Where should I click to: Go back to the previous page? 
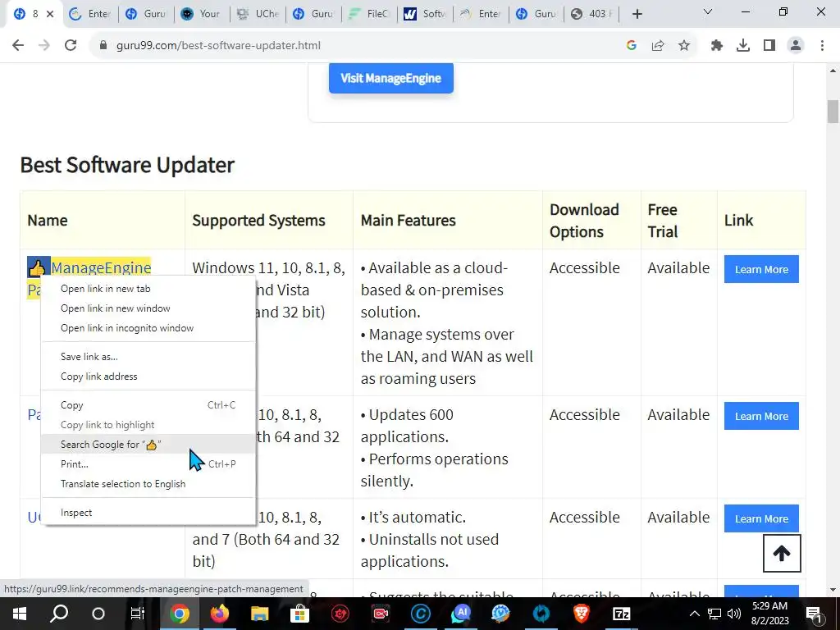[x=18, y=46]
